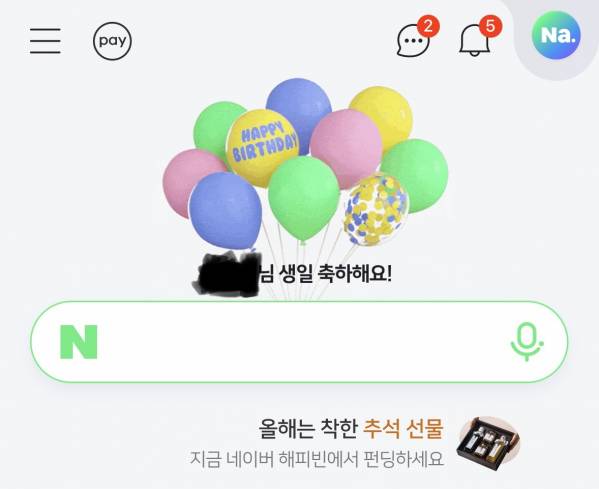Tap the green N logo in search bar
Screen dimensions: 599x489
point(79,342)
